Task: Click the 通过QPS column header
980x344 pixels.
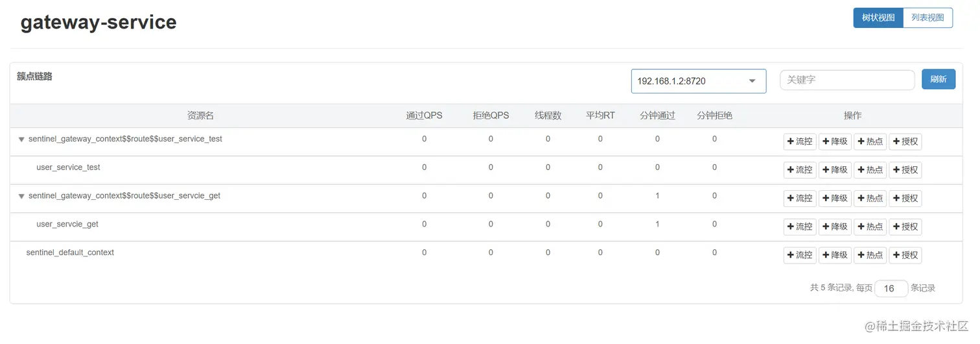Action: (x=424, y=116)
